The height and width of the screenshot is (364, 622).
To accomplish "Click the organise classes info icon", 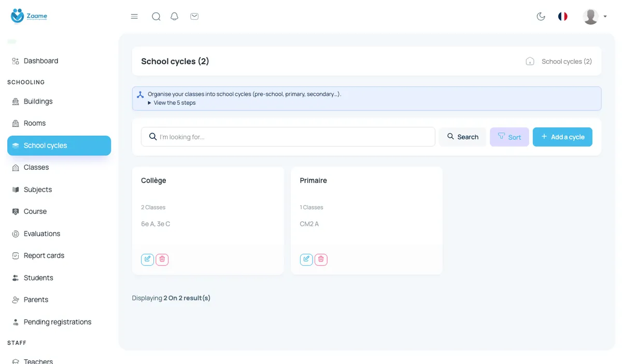I will [140, 95].
